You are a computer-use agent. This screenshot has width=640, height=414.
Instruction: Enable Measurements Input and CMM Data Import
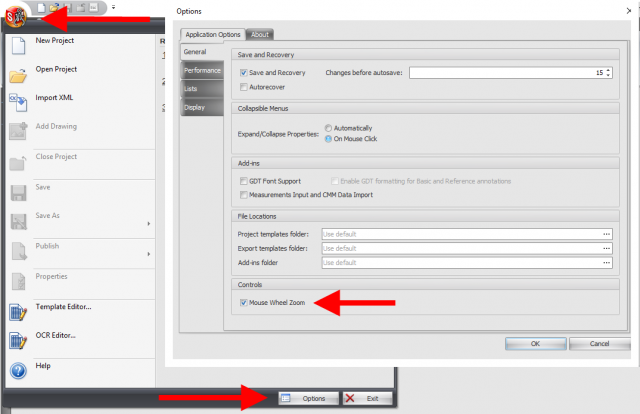(x=244, y=195)
